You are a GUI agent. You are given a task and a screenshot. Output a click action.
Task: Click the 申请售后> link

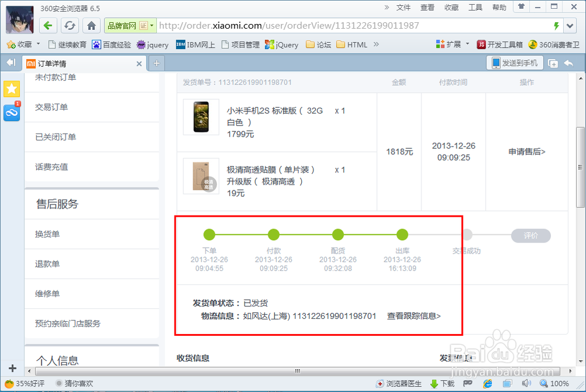(x=527, y=152)
